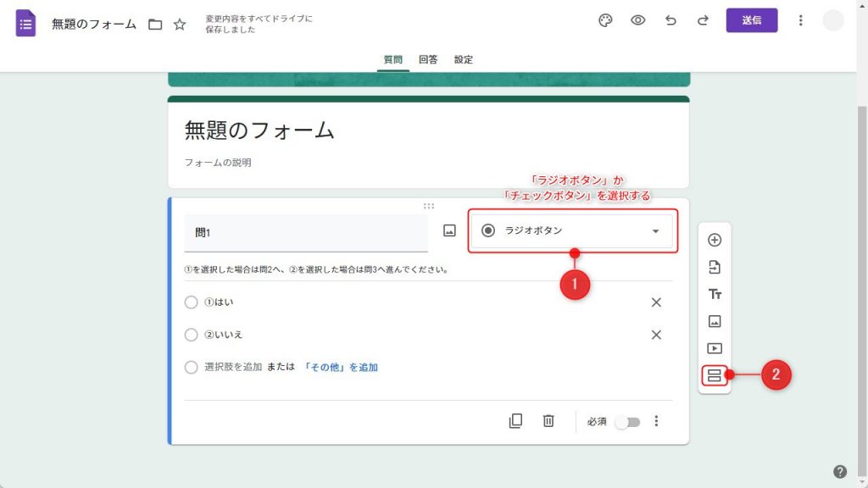Remove the ②いいえ option
868x488 pixels.
(656, 335)
